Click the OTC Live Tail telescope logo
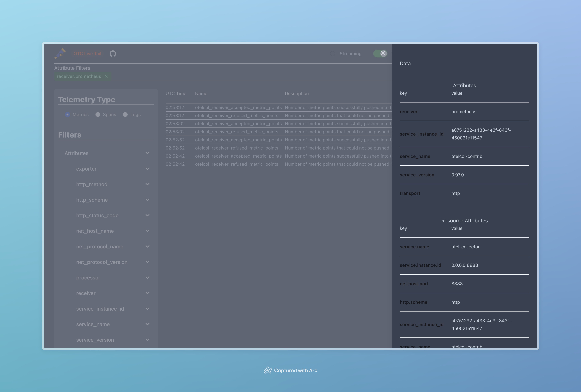 [60, 53]
